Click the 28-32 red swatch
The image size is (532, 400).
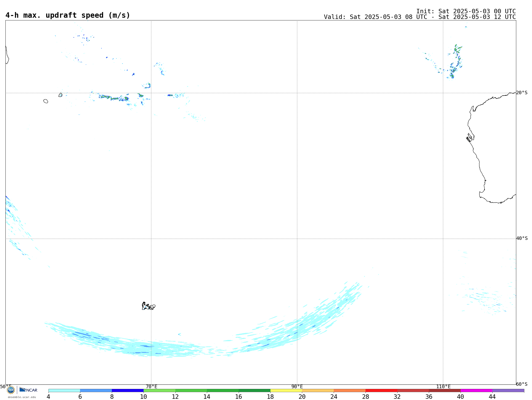(x=381, y=390)
